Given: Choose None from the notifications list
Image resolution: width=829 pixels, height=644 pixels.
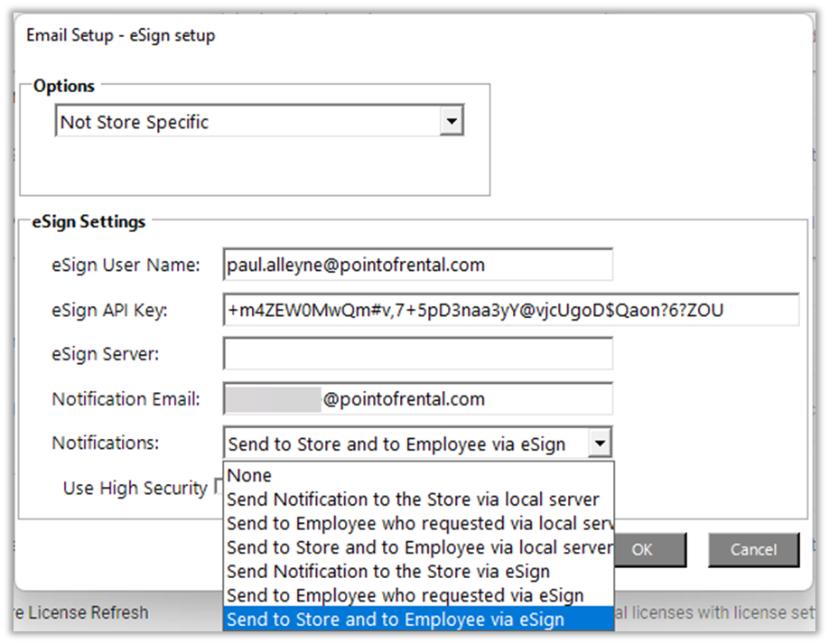Looking at the screenshot, I should point(250,475).
